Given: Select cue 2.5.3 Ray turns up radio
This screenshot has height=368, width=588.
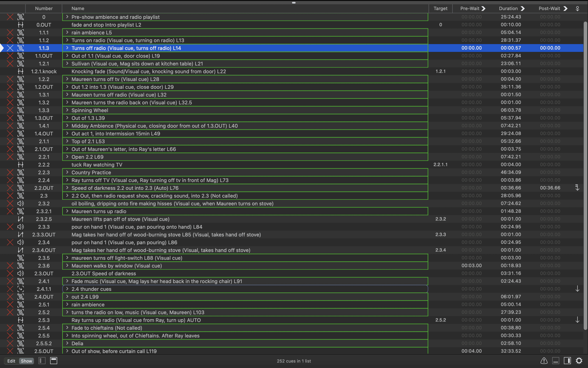Looking at the screenshot, I should coord(136,320).
